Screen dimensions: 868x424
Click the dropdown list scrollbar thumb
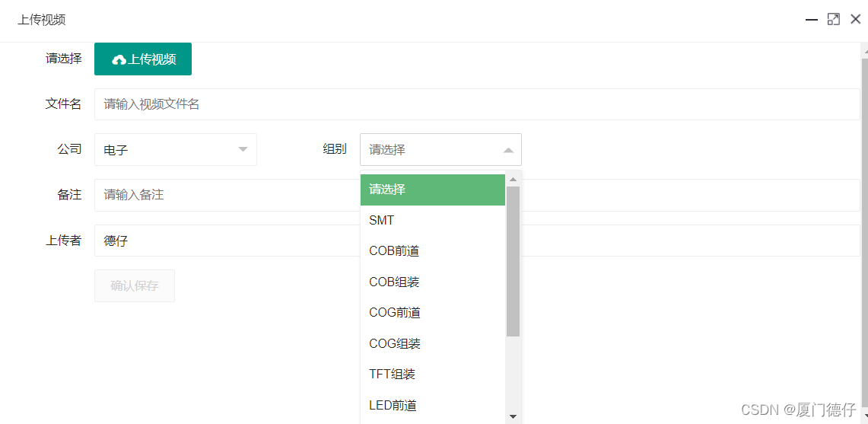click(x=513, y=261)
